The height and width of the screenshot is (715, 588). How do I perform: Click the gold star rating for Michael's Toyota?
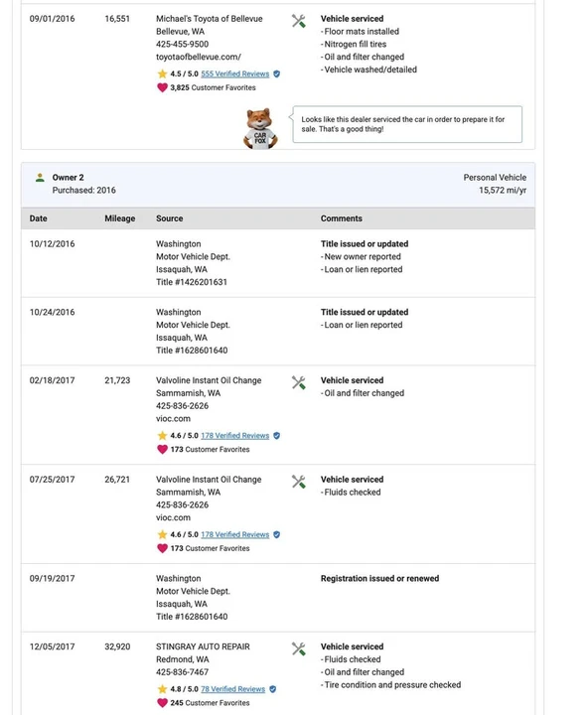pyautogui.click(x=162, y=73)
